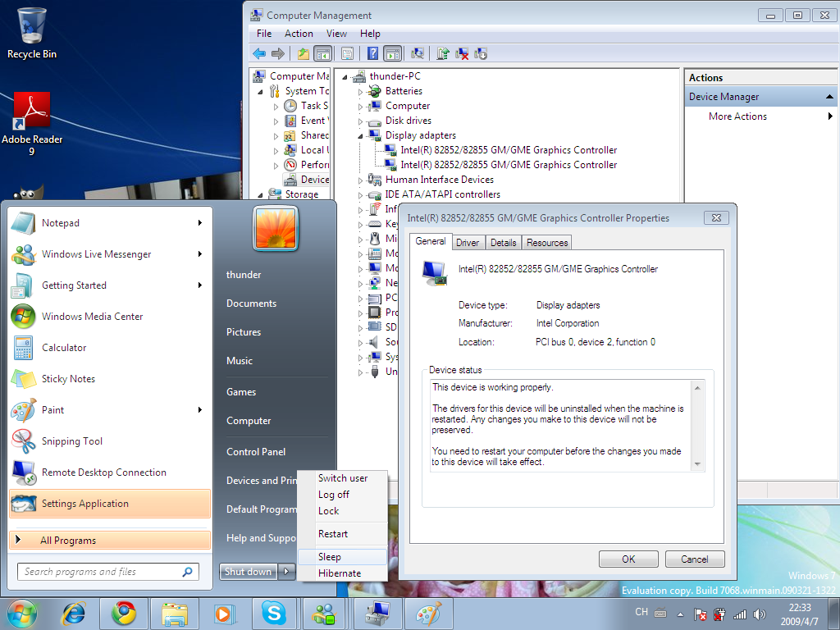Viewport: 840px width, 630px height.
Task: Click the Disable device toolbar icon with down arrow
Action: pyautogui.click(x=481, y=53)
